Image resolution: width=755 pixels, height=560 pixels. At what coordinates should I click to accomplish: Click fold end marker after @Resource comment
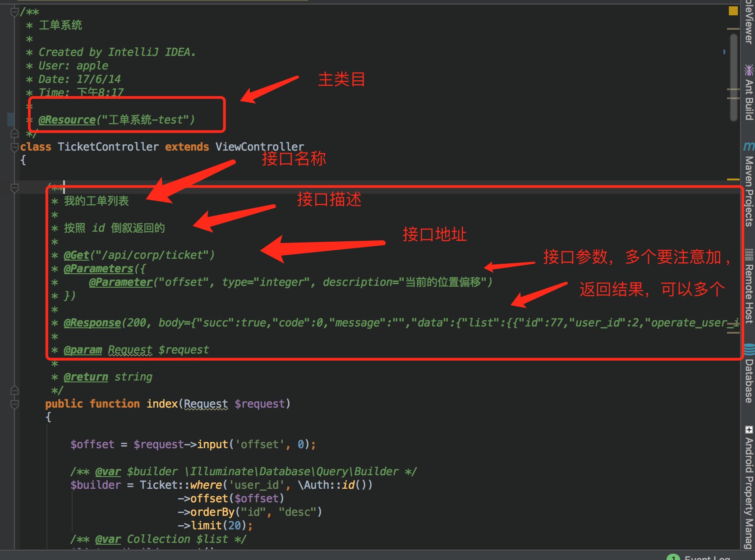click(14, 133)
